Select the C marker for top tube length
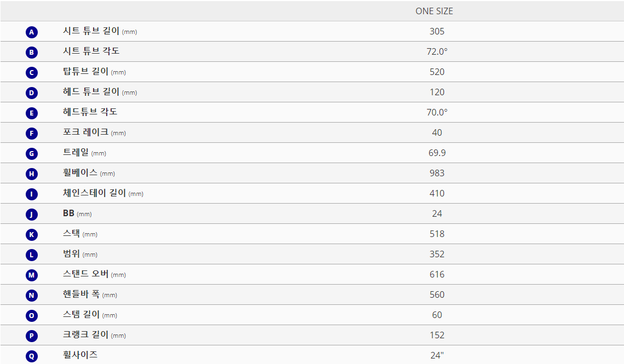The width and height of the screenshot is (624, 364). coord(32,73)
